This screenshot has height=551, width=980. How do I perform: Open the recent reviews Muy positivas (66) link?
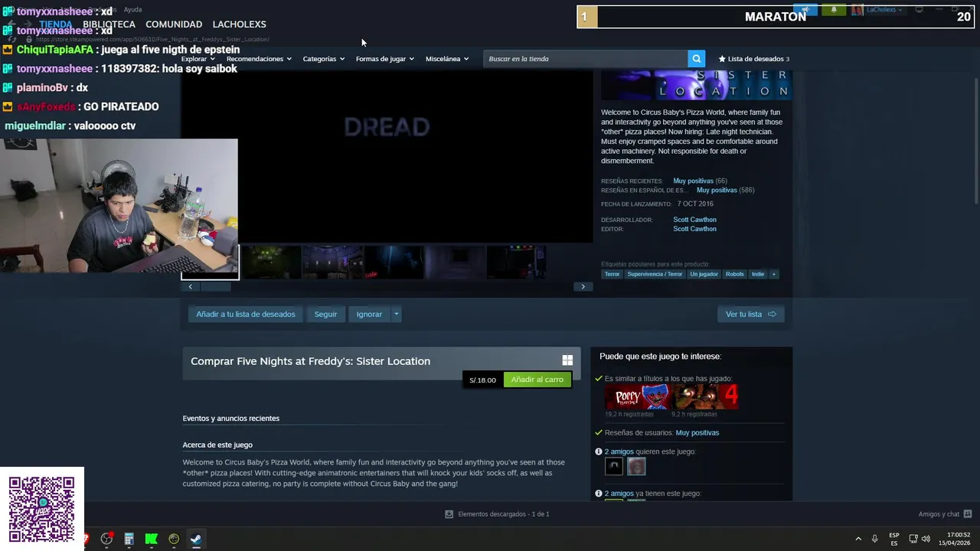(x=700, y=181)
